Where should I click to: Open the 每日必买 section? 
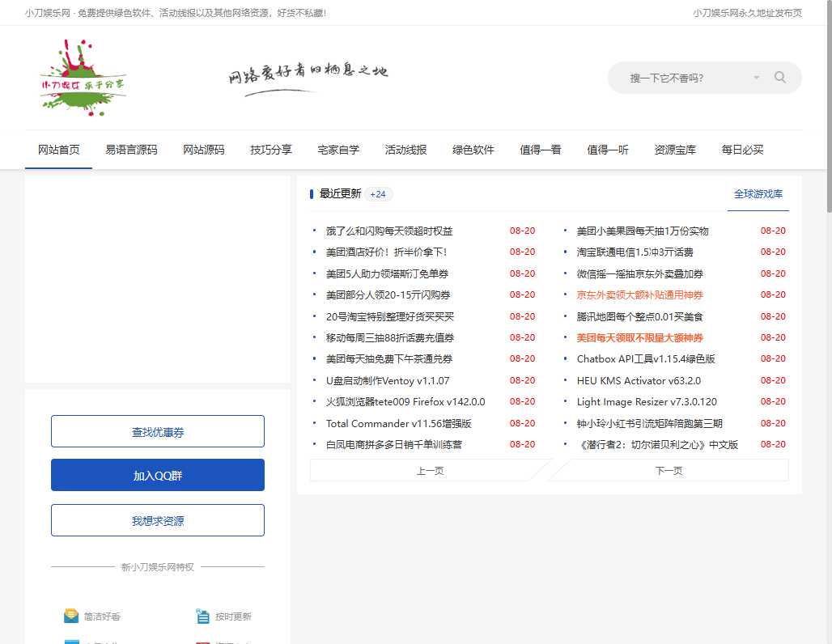click(x=742, y=150)
